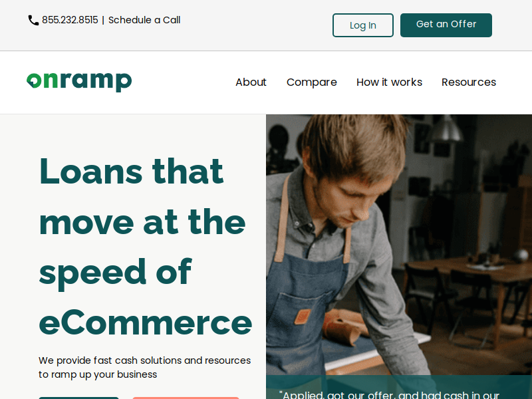
Task: Click the "Loans that" headline line
Action: 131,171
